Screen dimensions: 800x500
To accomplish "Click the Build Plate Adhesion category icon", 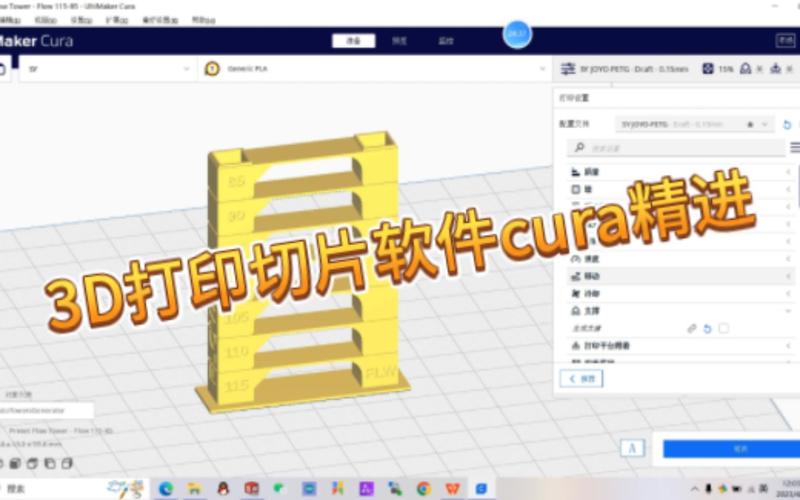I will [576, 345].
